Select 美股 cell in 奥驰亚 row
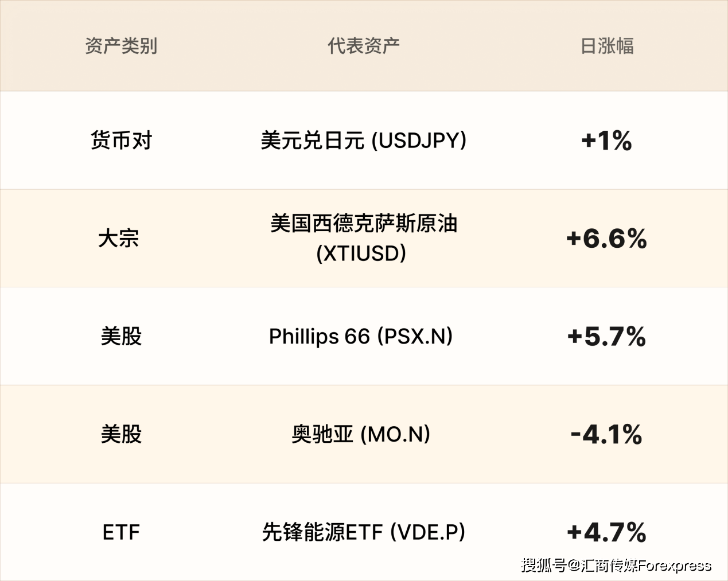Screen dimensions: 728x581 pos(121,434)
